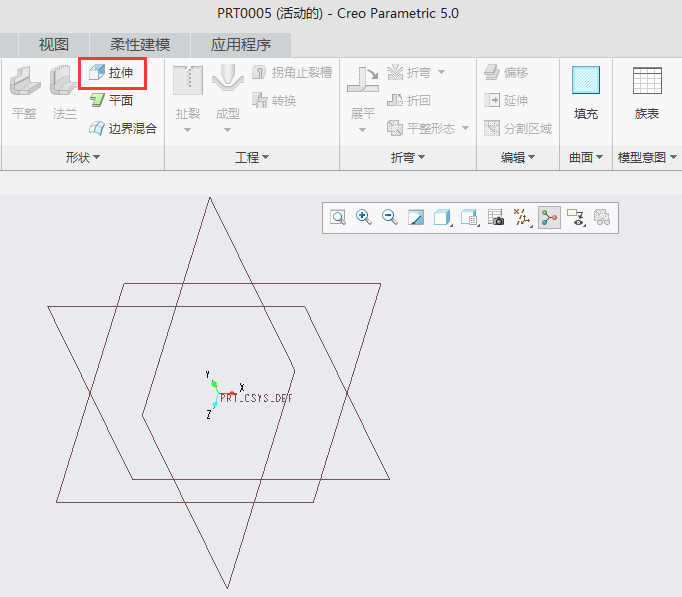Expand the 形状 group dropdown

(x=83, y=158)
